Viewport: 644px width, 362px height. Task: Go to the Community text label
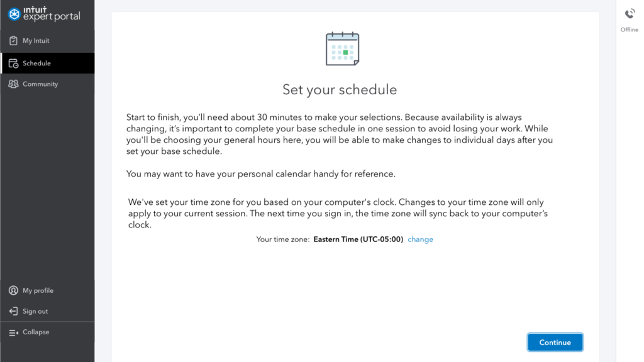tap(40, 84)
